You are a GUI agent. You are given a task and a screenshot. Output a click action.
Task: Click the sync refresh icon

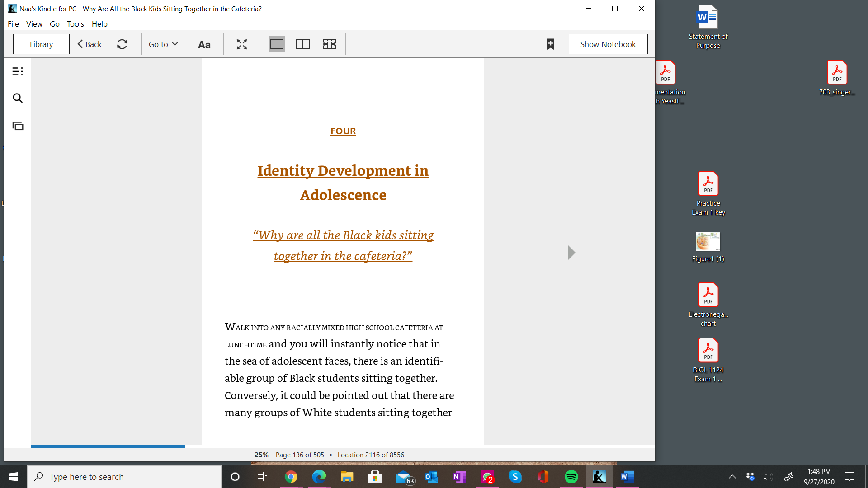pyautogui.click(x=122, y=44)
